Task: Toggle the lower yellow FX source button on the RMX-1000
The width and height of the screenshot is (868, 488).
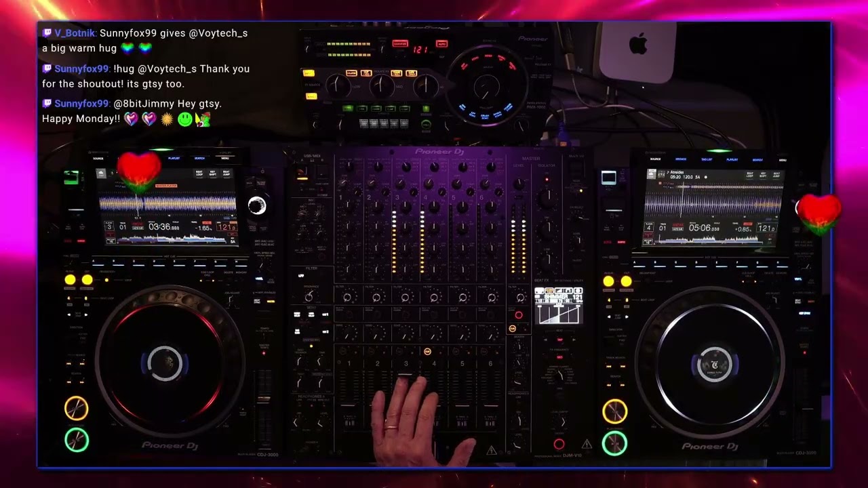Action: (311, 96)
